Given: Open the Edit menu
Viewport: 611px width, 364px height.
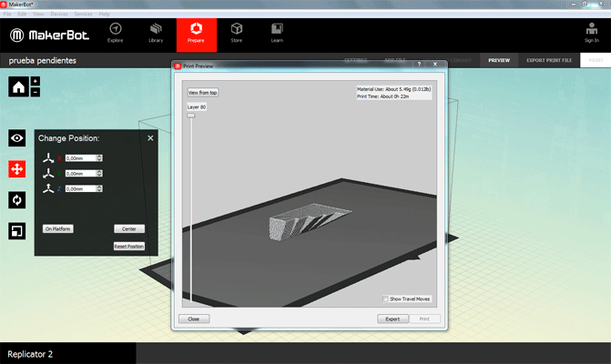Looking at the screenshot, I should (22, 14).
